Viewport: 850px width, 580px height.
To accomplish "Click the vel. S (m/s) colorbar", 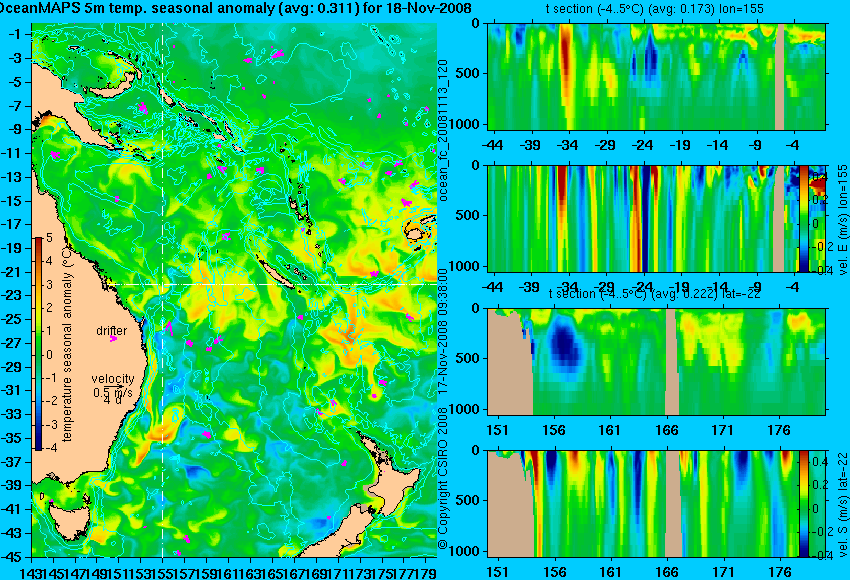I will pyautogui.click(x=804, y=504).
